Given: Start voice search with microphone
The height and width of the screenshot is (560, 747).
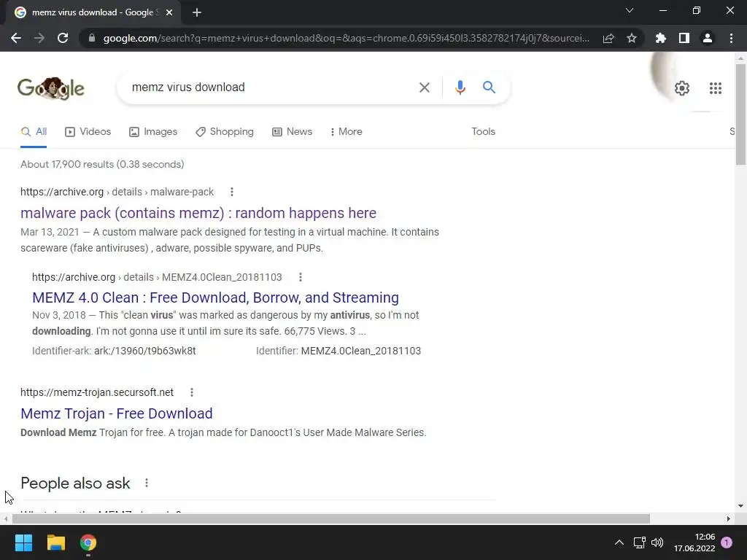Looking at the screenshot, I should click(x=460, y=87).
